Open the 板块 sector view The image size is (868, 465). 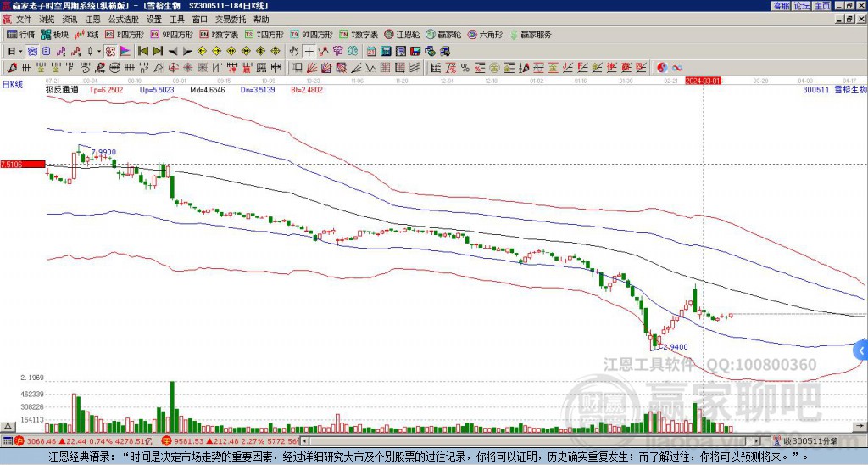click(55, 34)
